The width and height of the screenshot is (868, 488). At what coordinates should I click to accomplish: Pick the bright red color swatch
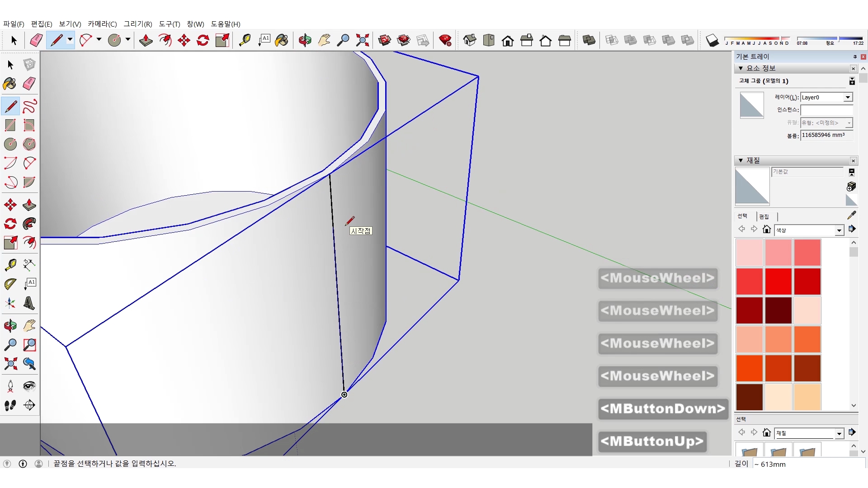tap(778, 281)
